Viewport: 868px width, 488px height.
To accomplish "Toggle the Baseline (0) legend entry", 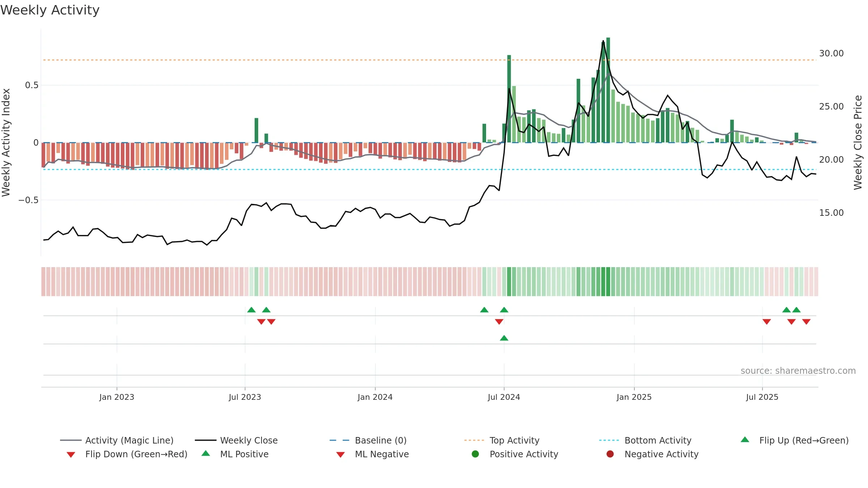I will click(x=368, y=440).
